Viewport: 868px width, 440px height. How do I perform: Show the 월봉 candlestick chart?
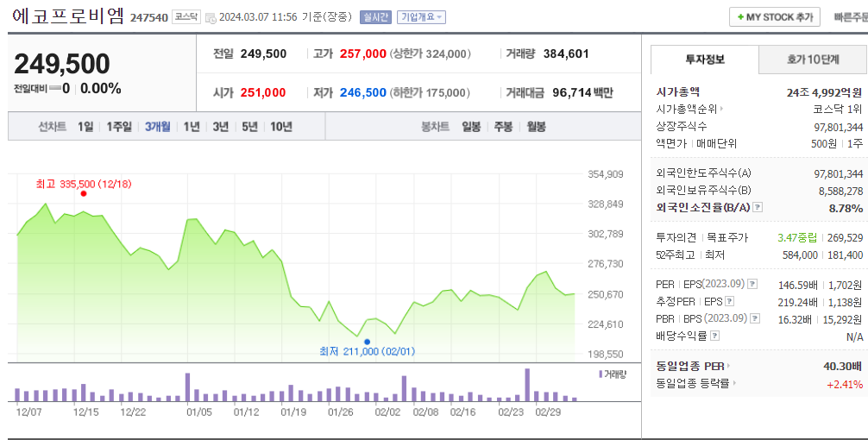click(536, 127)
